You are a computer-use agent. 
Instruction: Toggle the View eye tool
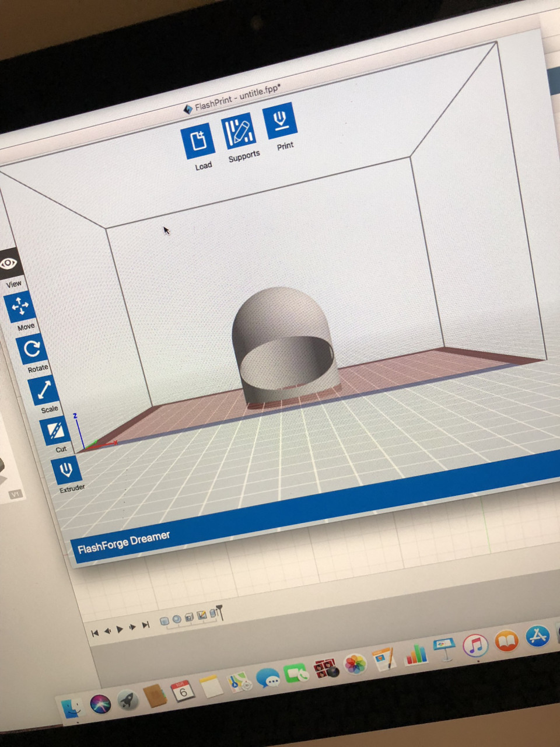[x=10, y=264]
